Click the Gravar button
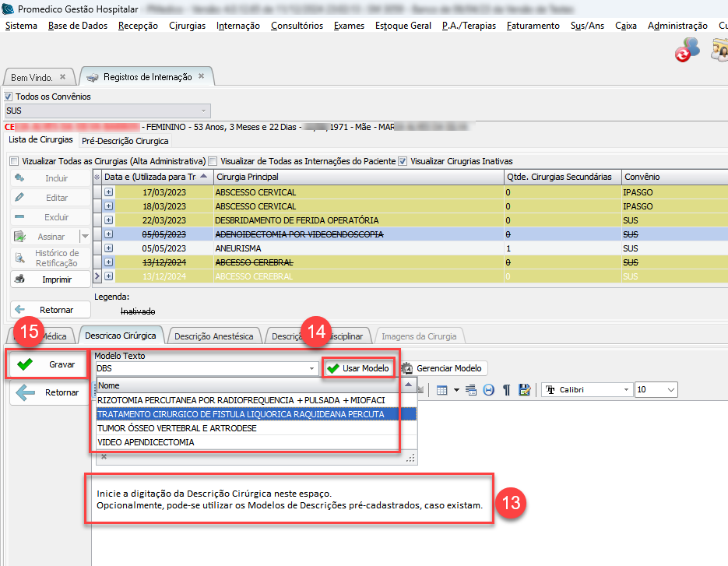728x566 pixels. point(48,364)
